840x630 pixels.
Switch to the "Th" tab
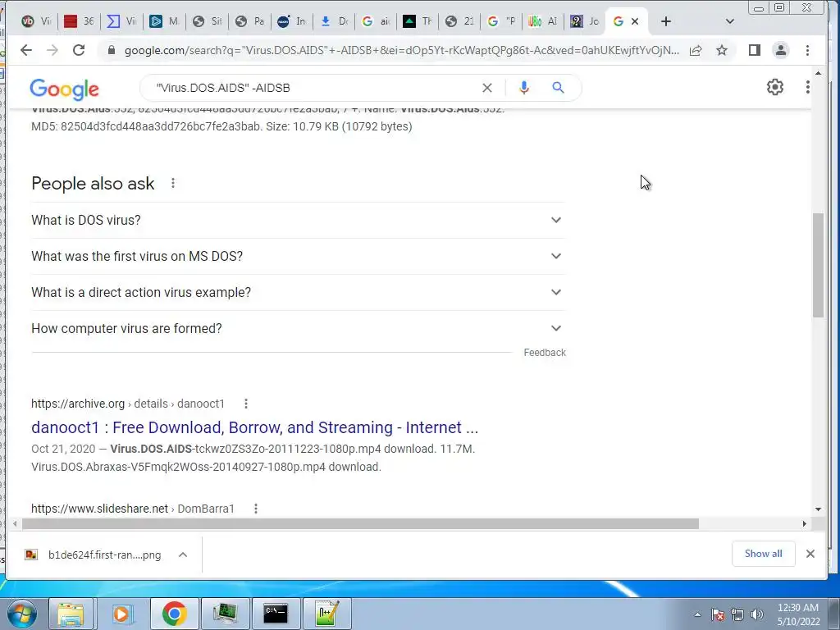417,21
